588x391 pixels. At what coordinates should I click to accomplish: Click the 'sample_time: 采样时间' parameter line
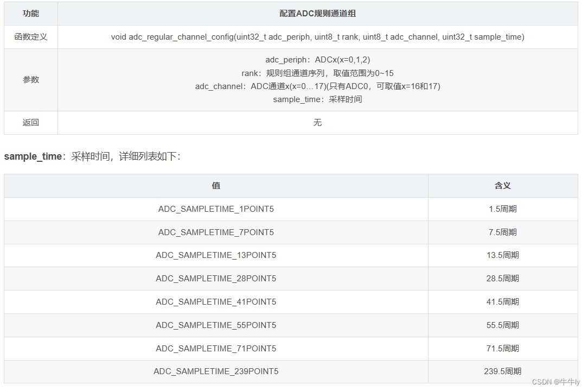pos(317,99)
